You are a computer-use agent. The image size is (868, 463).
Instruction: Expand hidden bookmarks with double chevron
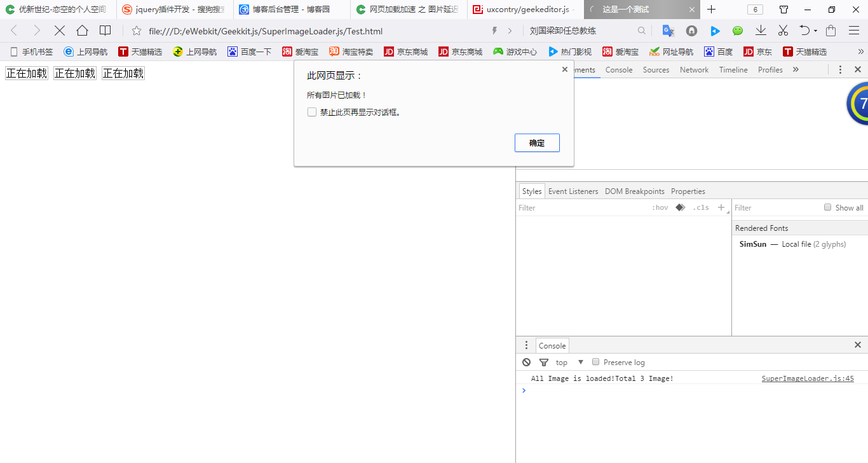861,52
